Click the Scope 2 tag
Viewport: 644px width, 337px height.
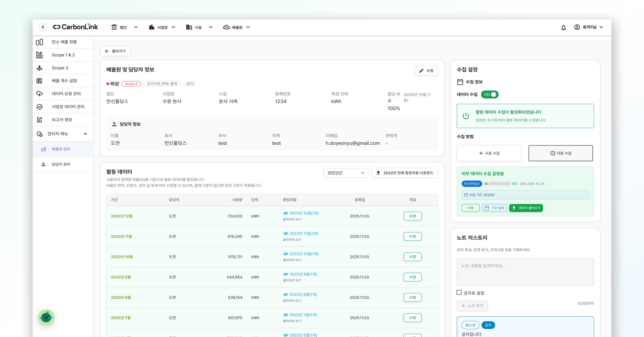(131, 84)
